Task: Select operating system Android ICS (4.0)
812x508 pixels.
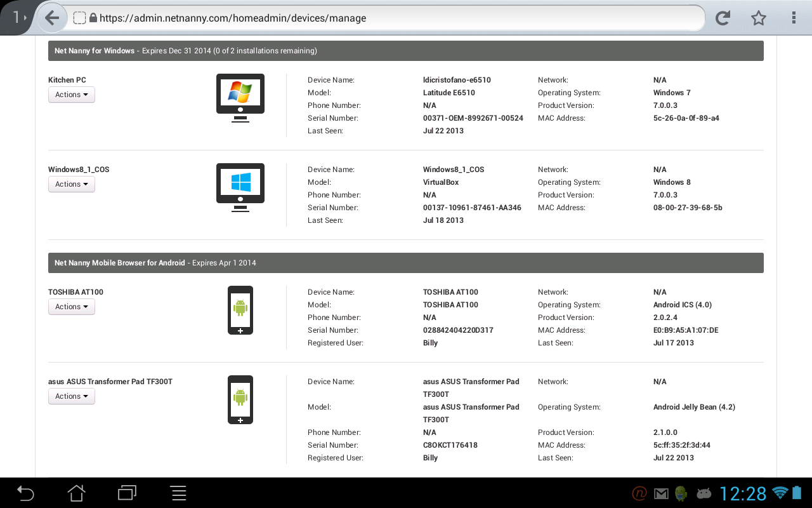Action: [683, 305]
